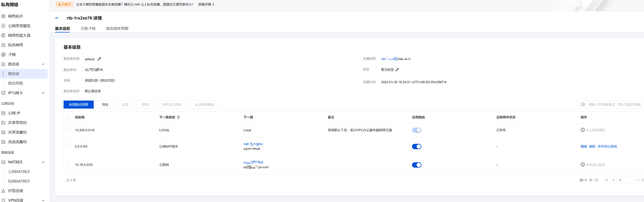The width and height of the screenshot is (644, 202).
Task: Open the 20 条/页 page size dropdown
Action: 583,180
